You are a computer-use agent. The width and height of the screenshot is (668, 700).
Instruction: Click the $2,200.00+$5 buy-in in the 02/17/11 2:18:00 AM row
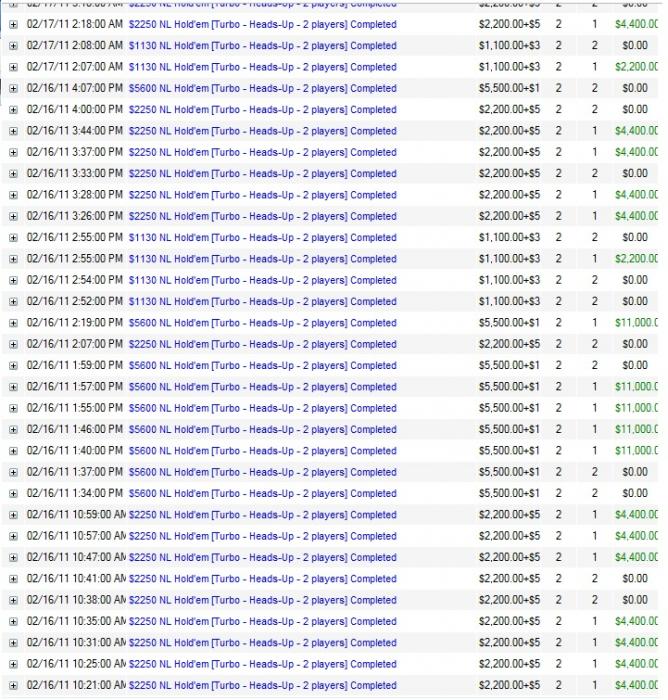[509, 24]
